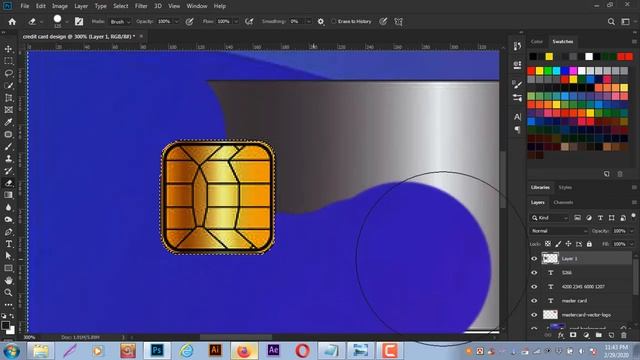The width and height of the screenshot is (640, 360).
Task: Create a new group folder
Action: (598, 335)
